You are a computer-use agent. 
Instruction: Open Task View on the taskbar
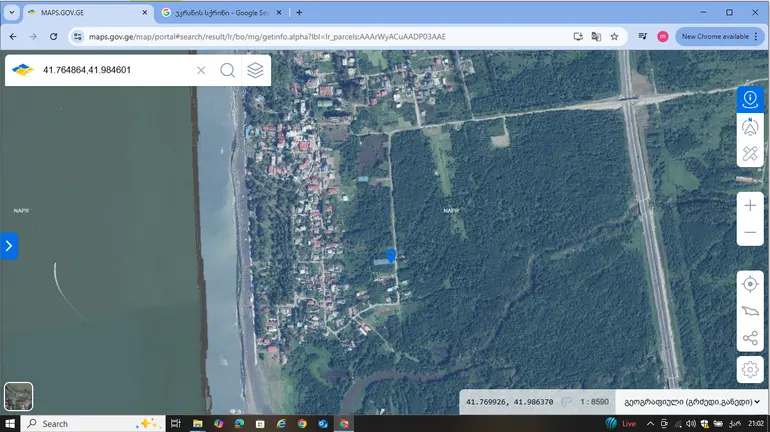[x=176, y=424]
